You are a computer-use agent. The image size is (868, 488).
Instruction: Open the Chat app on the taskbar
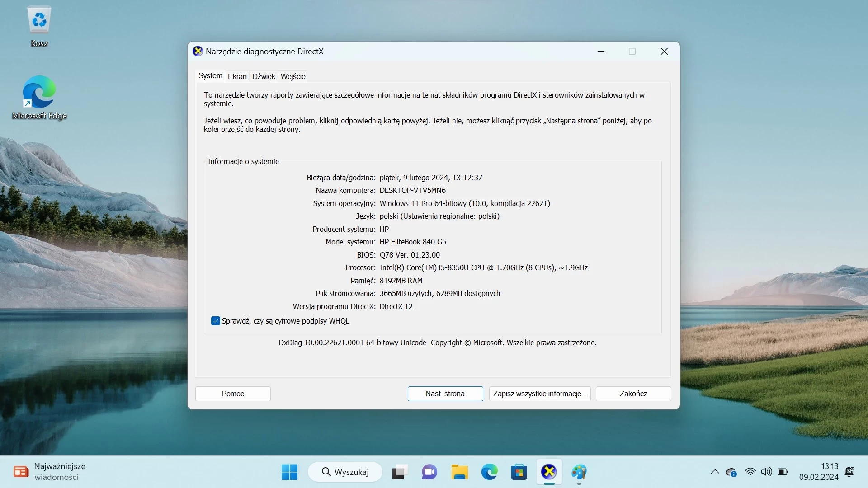click(429, 472)
